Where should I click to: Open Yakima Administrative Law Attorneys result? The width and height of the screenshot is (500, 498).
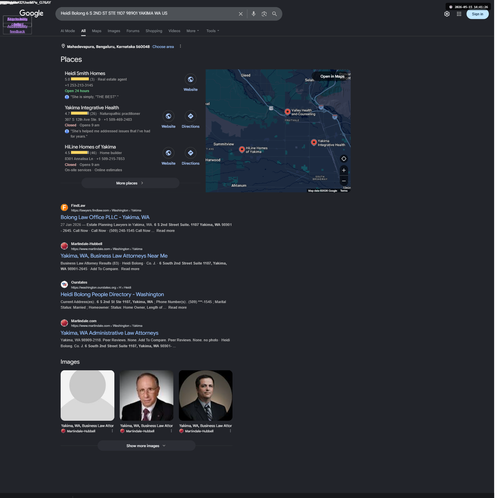[x=109, y=333]
